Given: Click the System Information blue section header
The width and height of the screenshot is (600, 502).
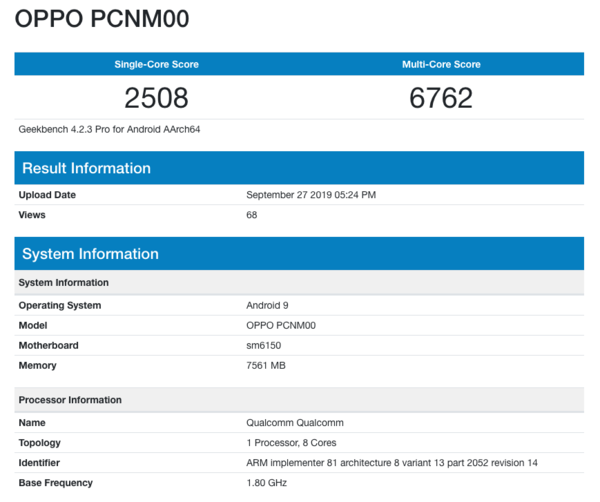Looking at the screenshot, I should (90, 254).
